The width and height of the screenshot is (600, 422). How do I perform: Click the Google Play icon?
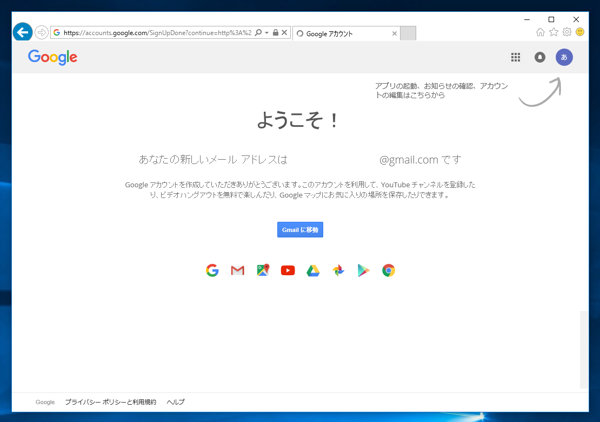click(363, 270)
